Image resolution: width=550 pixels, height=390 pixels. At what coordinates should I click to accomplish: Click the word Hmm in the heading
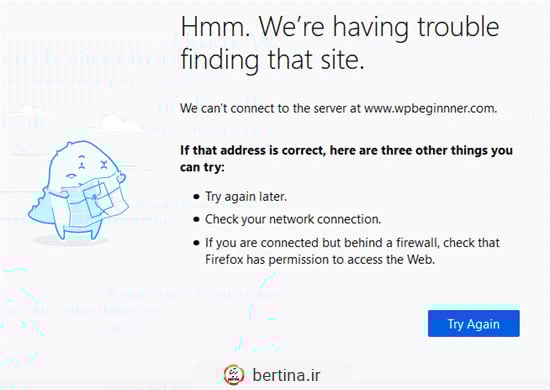pyautogui.click(x=215, y=27)
